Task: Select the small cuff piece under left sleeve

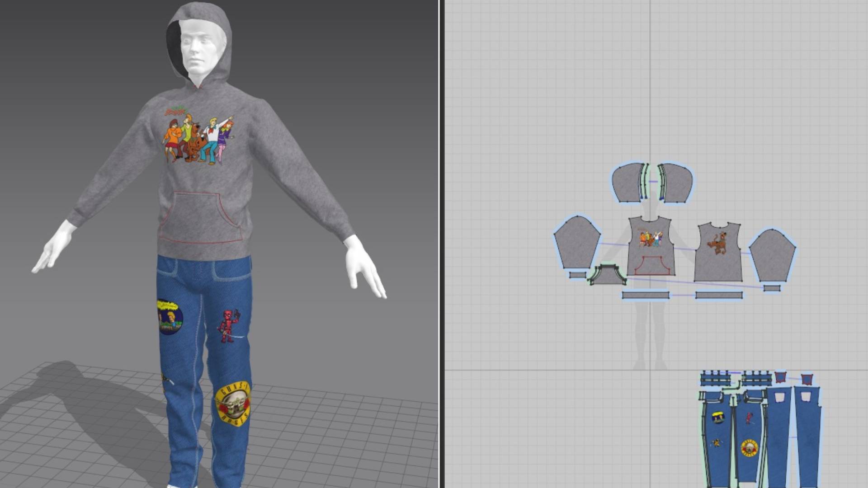Action: click(578, 275)
